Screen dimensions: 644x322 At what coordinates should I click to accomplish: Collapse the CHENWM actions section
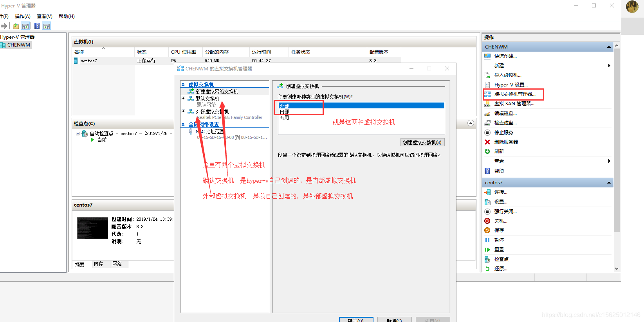coord(609,47)
